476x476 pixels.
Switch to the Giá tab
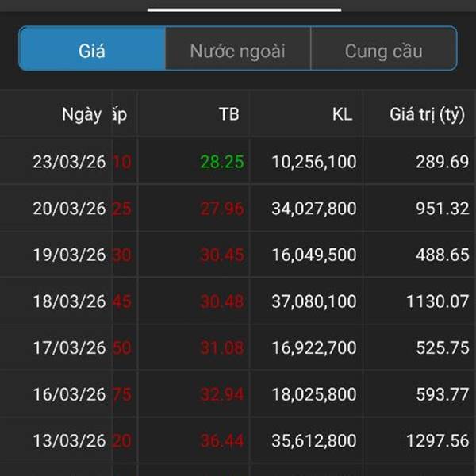[x=92, y=52]
